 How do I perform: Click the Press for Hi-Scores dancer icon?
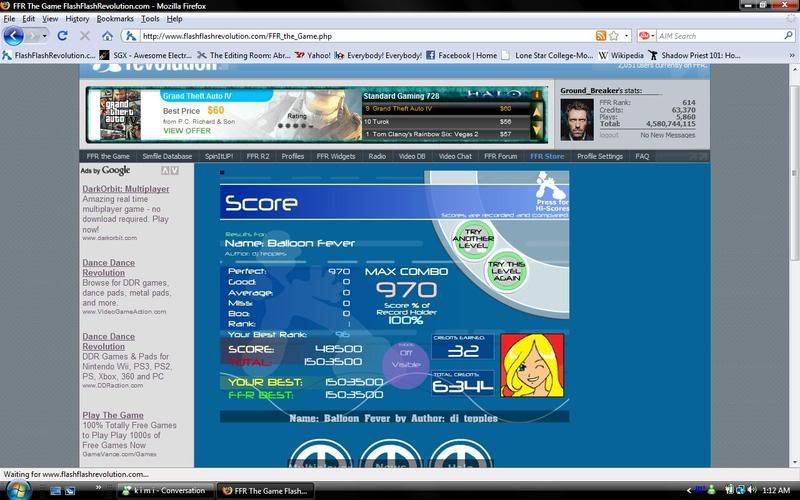(x=545, y=185)
